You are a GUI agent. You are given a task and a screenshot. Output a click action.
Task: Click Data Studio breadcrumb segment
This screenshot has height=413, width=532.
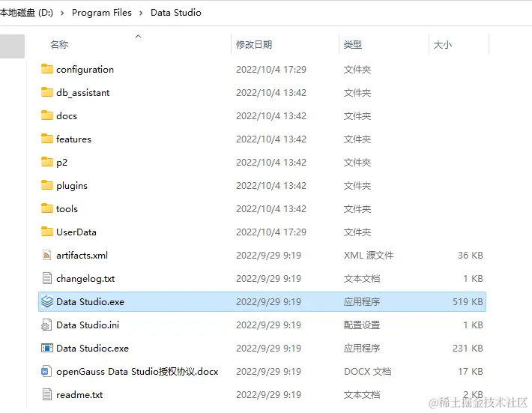coord(176,13)
